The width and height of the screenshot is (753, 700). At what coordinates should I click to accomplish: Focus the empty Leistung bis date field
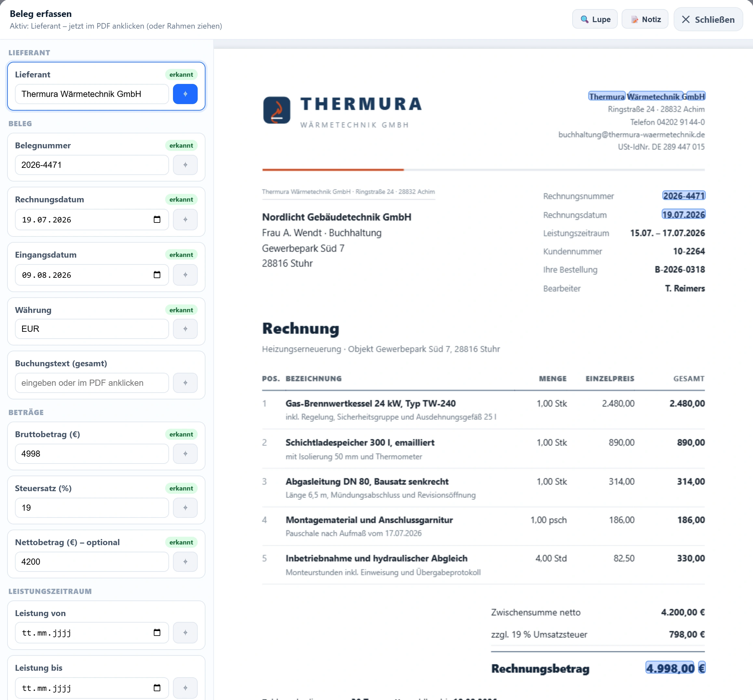92,688
